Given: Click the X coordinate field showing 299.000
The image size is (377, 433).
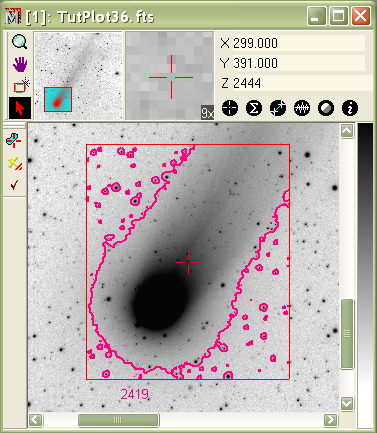Looking at the screenshot, I should [299, 43].
